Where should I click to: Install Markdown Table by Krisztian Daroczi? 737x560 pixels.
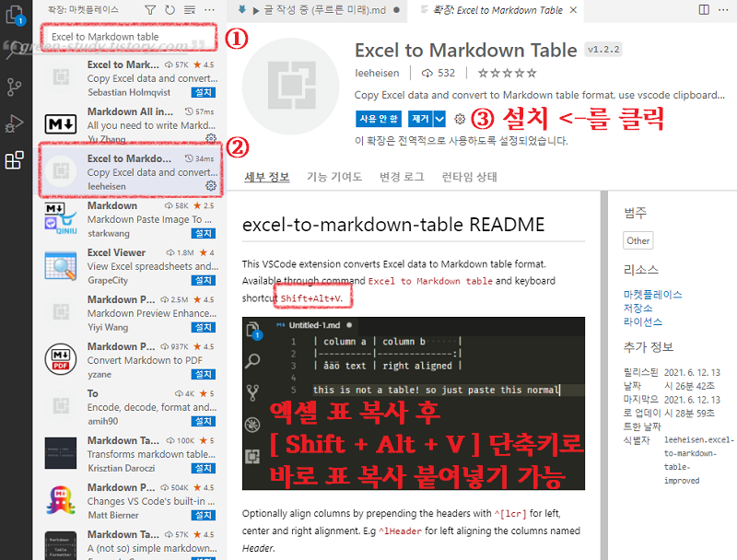pyautogui.click(x=204, y=469)
